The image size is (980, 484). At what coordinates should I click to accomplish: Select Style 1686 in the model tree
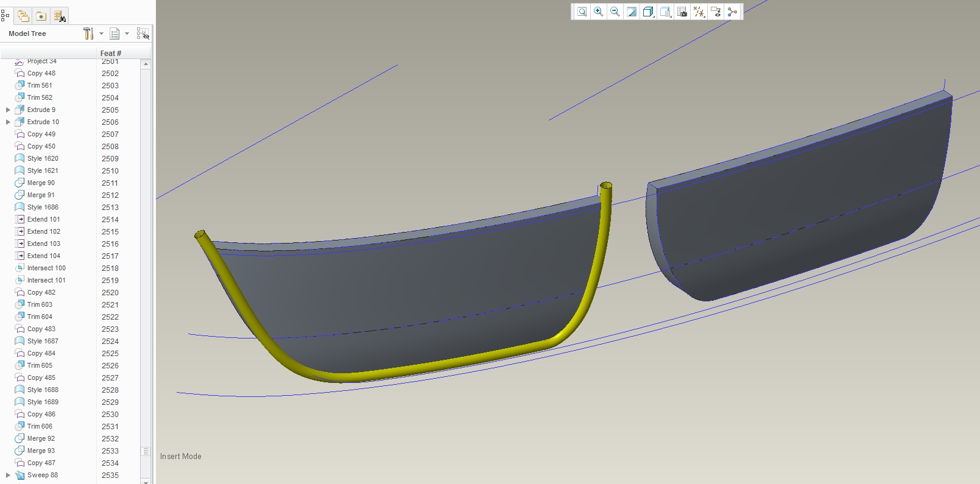click(x=43, y=207)
